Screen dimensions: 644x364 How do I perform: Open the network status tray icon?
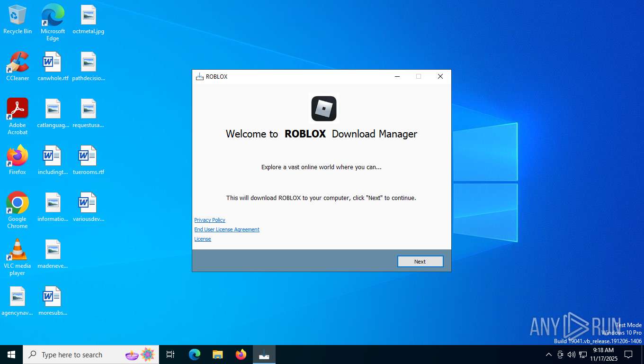(583, 355)
